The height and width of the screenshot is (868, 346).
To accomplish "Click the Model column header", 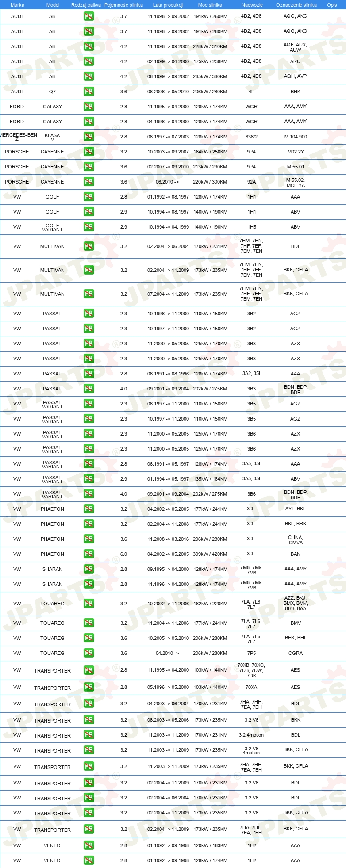I will coord(53,5).
